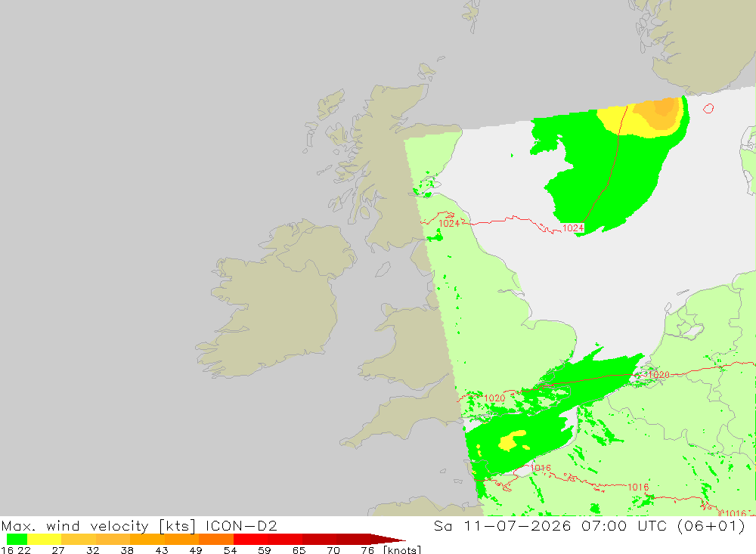Click the pointed arrow tip of the legend
The image size is (756, 554).
[389, 540]
